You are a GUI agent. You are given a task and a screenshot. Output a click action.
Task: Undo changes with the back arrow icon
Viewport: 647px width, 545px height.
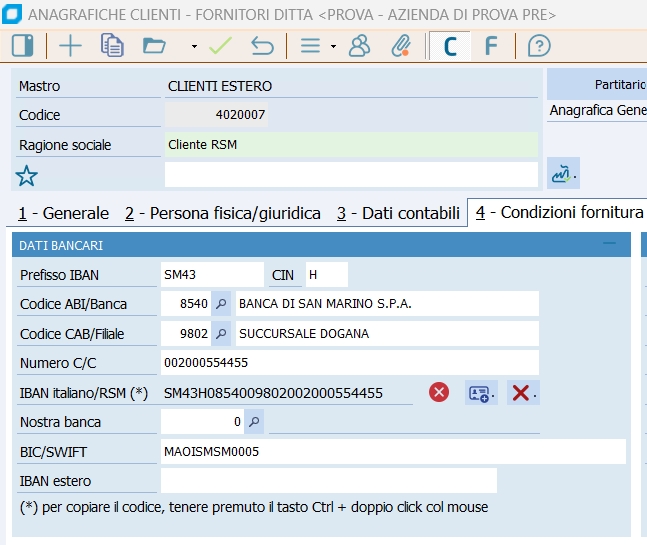[262, 45]
